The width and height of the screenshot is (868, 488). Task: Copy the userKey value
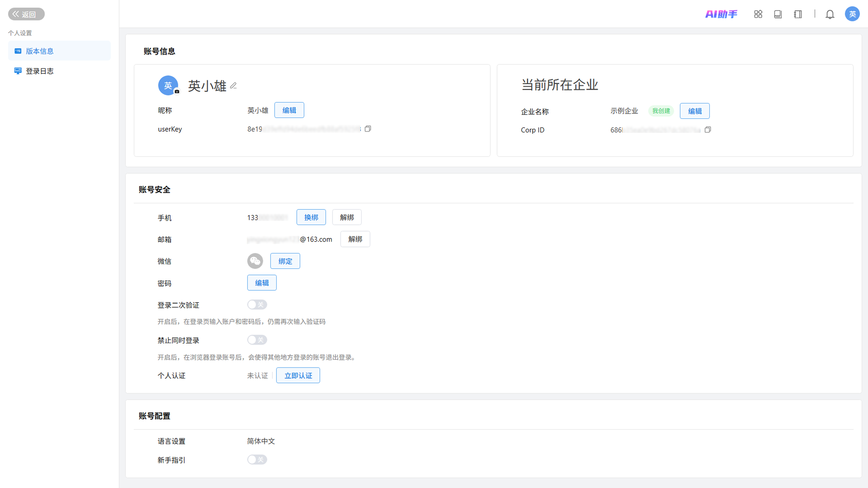(368, 129)
